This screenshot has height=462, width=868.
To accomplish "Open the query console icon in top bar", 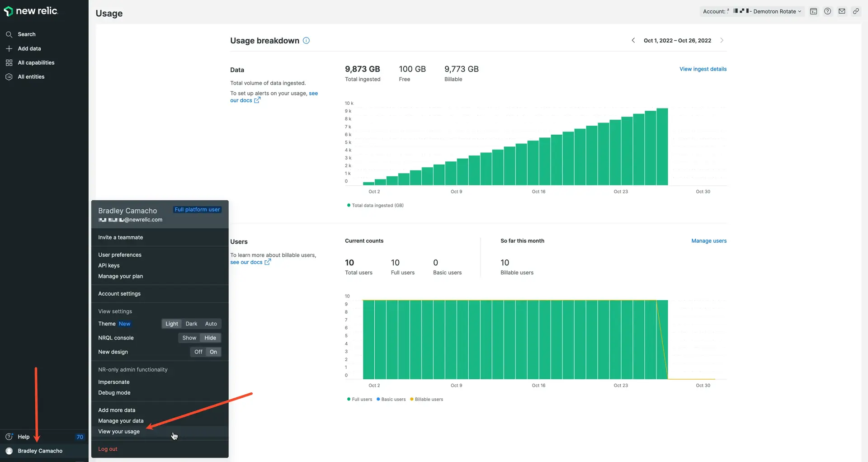I will [x=813, y=11].
